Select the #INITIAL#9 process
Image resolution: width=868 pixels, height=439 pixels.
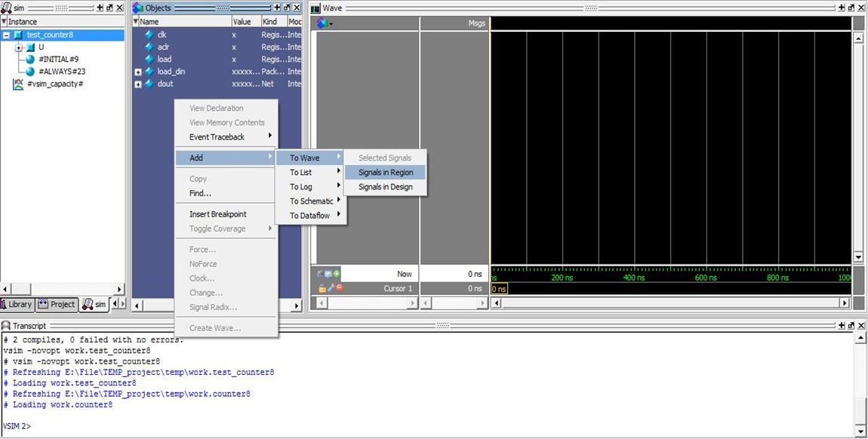[x=58, y=59]
